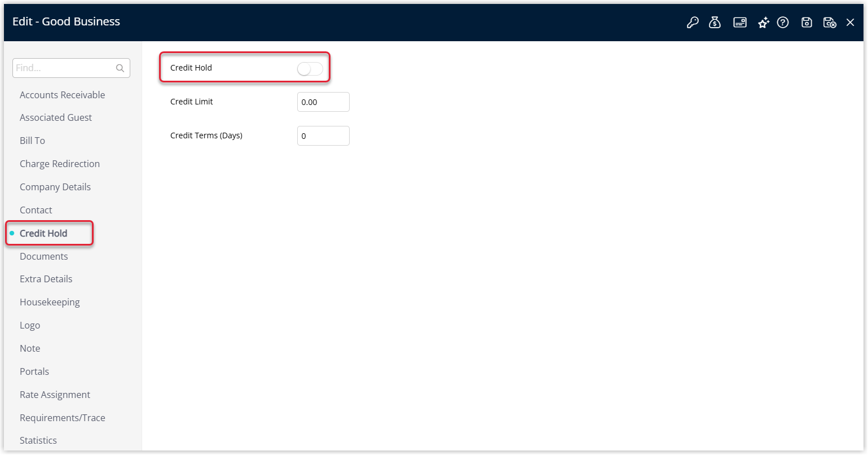Toggle the Credit Hold switch
The width and height of the screenshot is (868, 455).
point(310,69)
